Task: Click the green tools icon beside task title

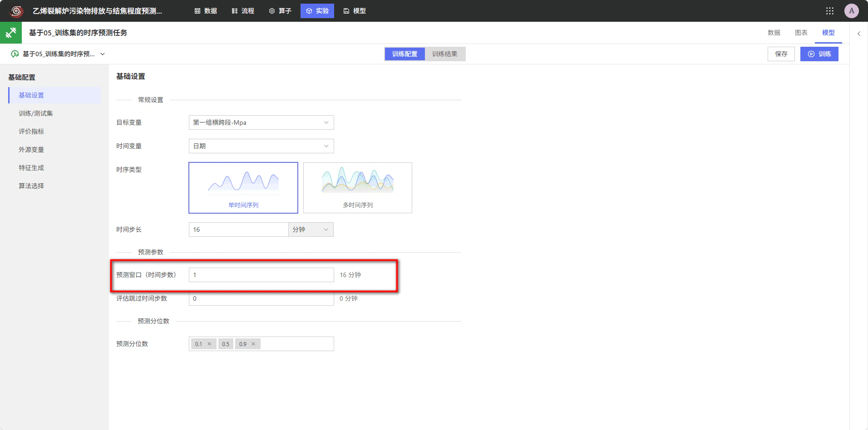Action: pos(11,33)
